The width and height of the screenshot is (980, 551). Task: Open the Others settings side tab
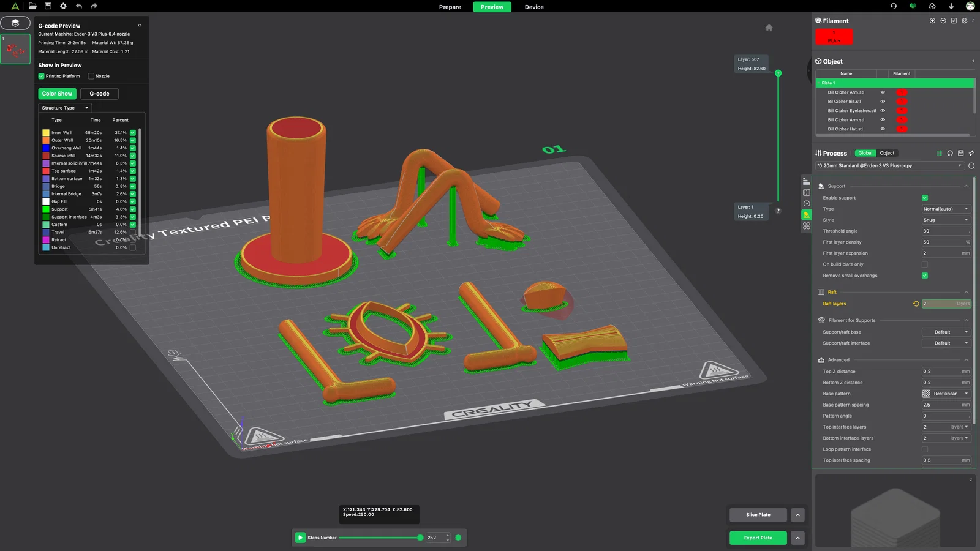tap(806, 226)
